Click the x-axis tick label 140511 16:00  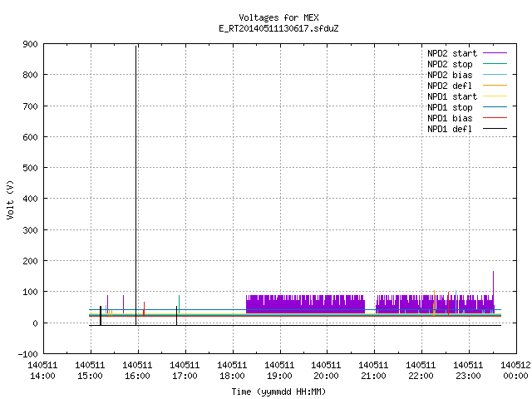[x=137, y=371]
